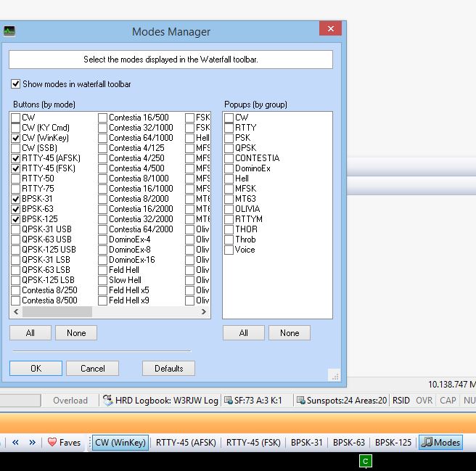Enable the QPSK popup group
This screenshot has width=476, height=471.
pos(229,148)
